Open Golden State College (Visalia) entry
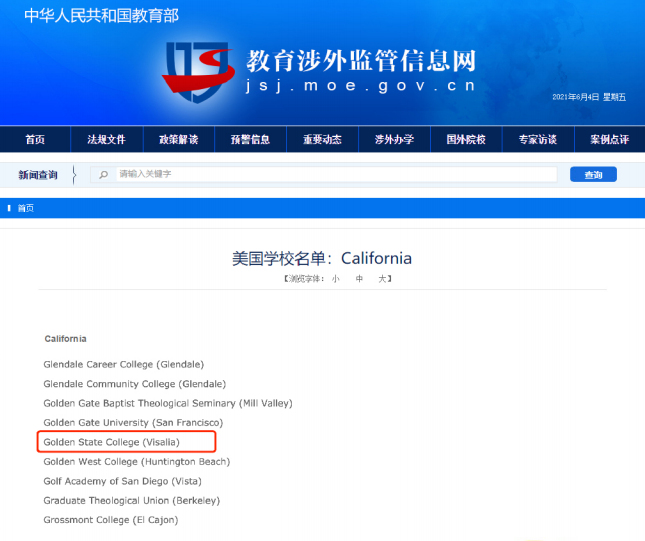Viewport: 645px width, 541px height. 111,442
